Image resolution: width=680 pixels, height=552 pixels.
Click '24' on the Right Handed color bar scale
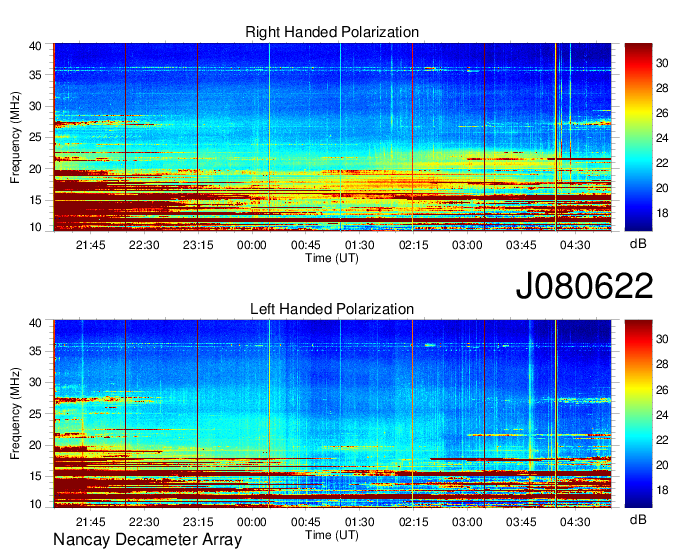coord(662,138)
